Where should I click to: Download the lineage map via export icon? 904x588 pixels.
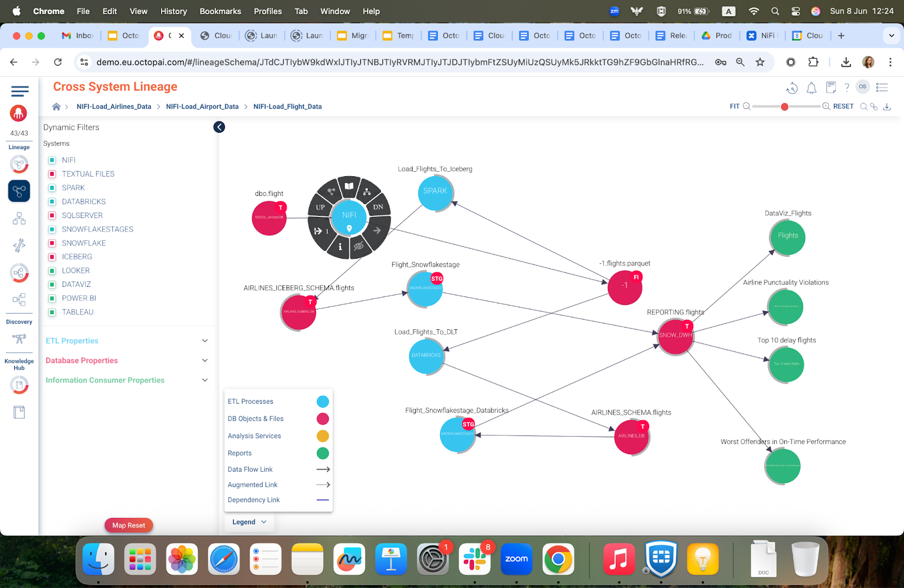(x=887, y=106)
